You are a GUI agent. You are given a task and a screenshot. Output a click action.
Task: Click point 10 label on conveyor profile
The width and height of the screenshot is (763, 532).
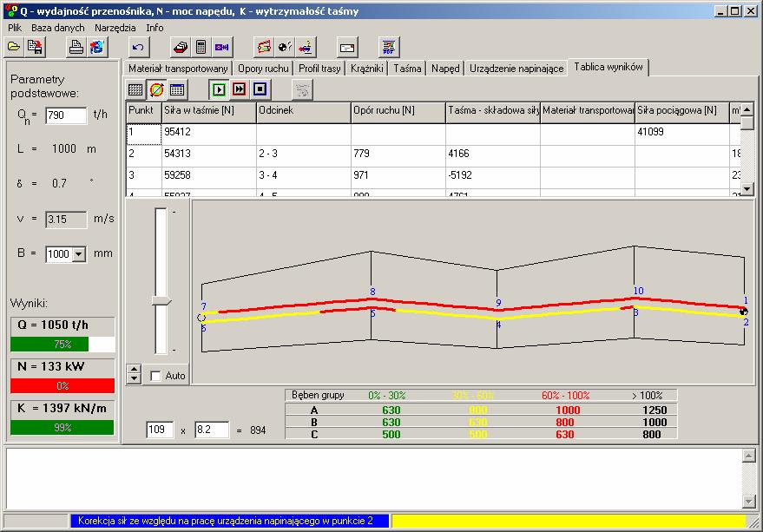tap(638, 291)
